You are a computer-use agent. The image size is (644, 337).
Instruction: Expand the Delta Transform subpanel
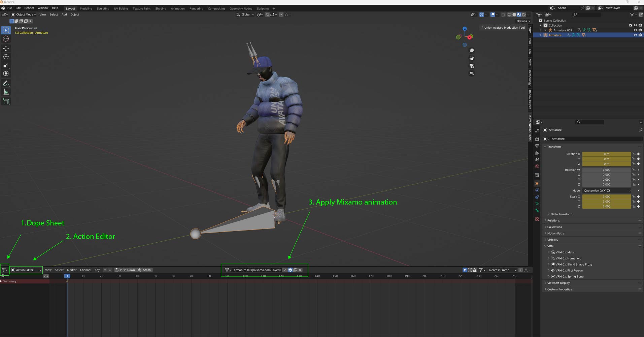click(x=561, y=214)
